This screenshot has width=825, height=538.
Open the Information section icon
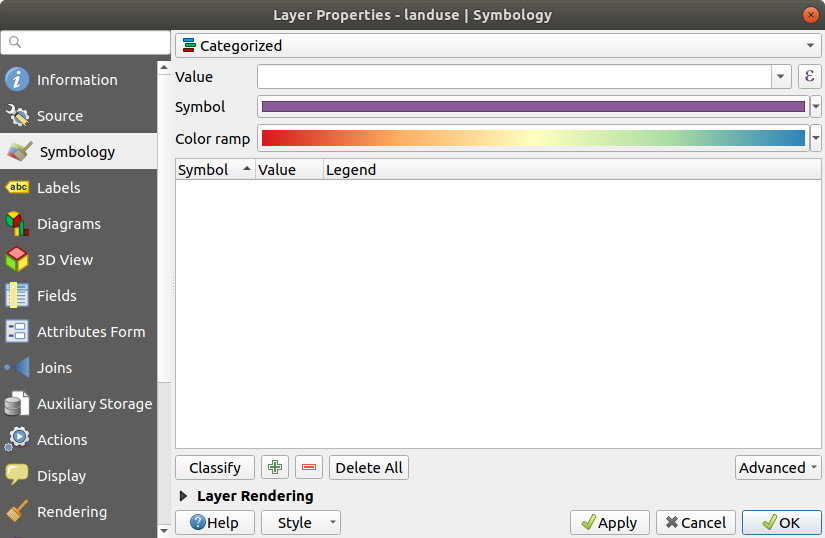pos(17,80)
